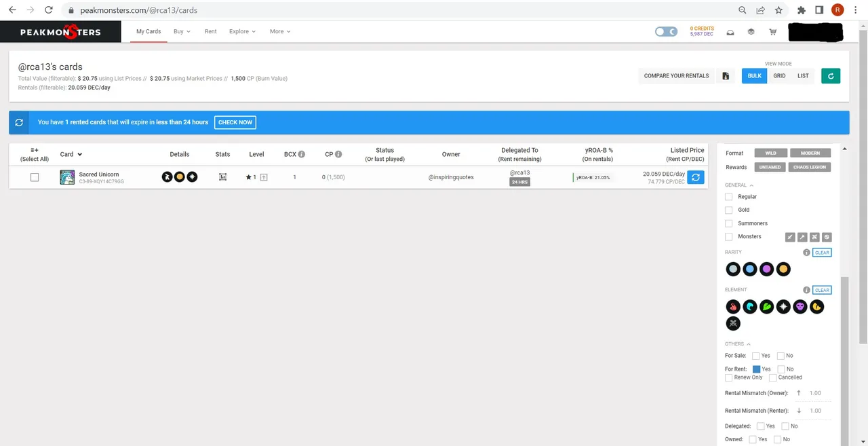Screen dimensions: 868x446
Task: Go to the Rent page
Action: point(211,31)
